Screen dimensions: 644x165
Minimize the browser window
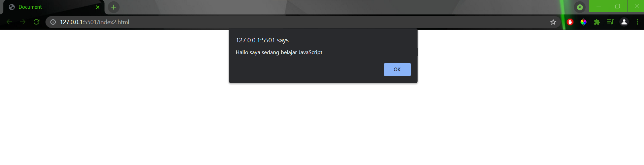click(x=599, y=6)
